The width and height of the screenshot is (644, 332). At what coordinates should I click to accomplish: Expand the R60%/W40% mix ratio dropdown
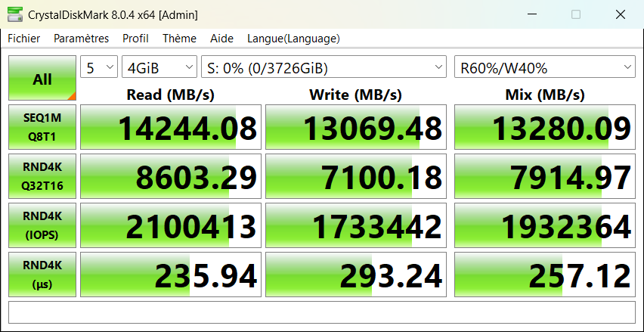[544, 68]
